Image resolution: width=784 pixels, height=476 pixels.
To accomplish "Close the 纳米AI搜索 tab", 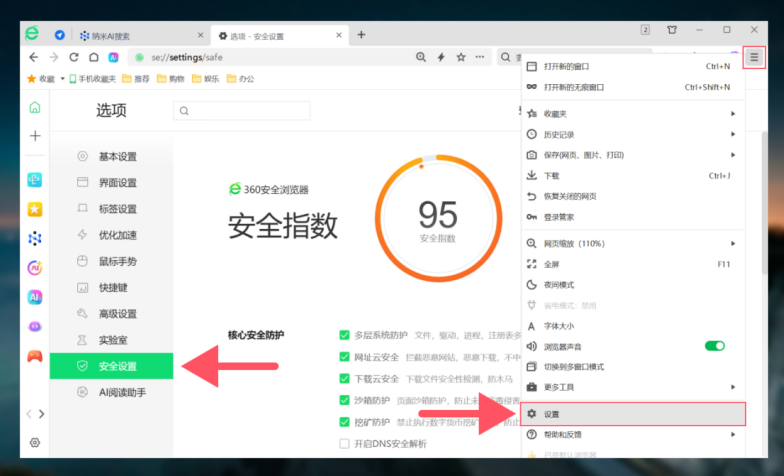I will (200, 36).
